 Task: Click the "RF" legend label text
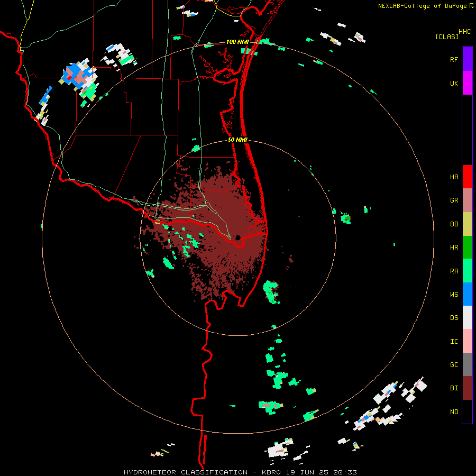[x=454, y=60]
